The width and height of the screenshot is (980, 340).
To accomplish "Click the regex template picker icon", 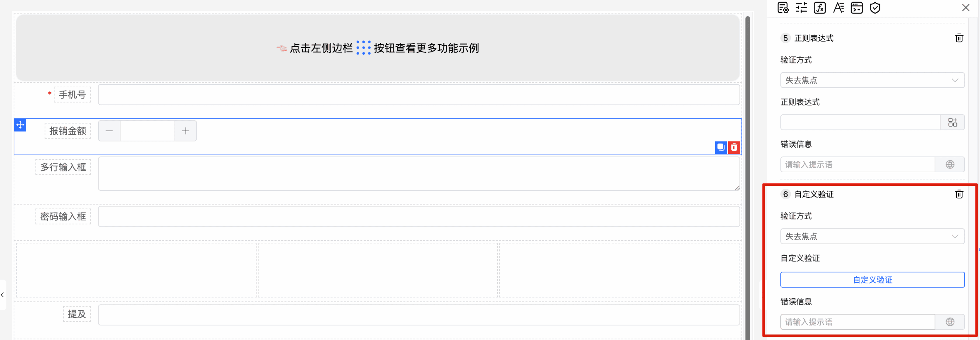I will coord(952,123).
